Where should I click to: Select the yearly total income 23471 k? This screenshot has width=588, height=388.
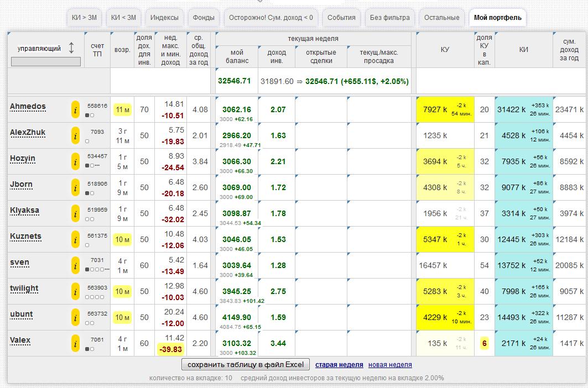[x=569, y=109]
